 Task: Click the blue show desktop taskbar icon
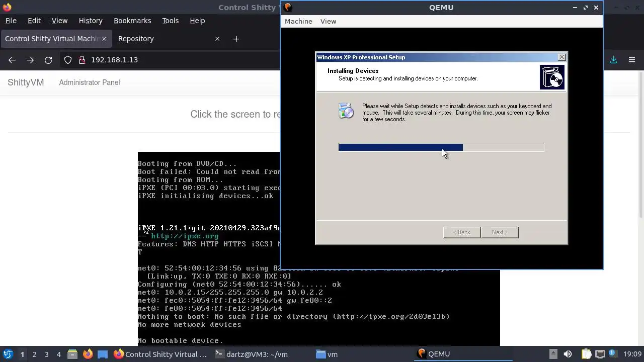pos(103,354)
